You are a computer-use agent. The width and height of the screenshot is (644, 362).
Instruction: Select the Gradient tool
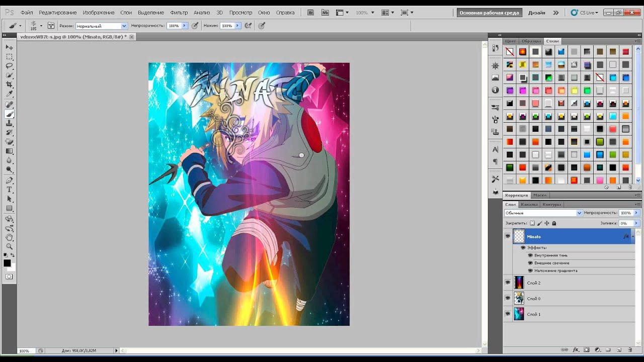pyautogui.click(x=9, y=151)
